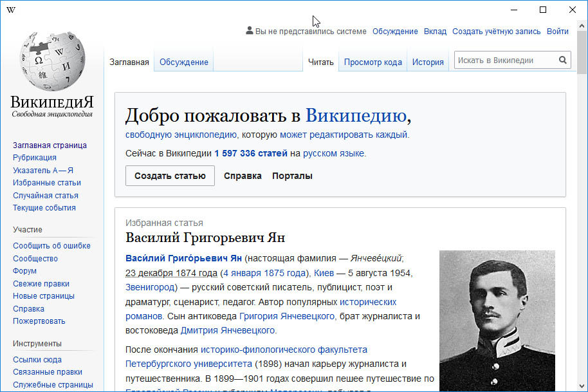
Task: Open the Просмотр кода tab
Action: [372, 62]
